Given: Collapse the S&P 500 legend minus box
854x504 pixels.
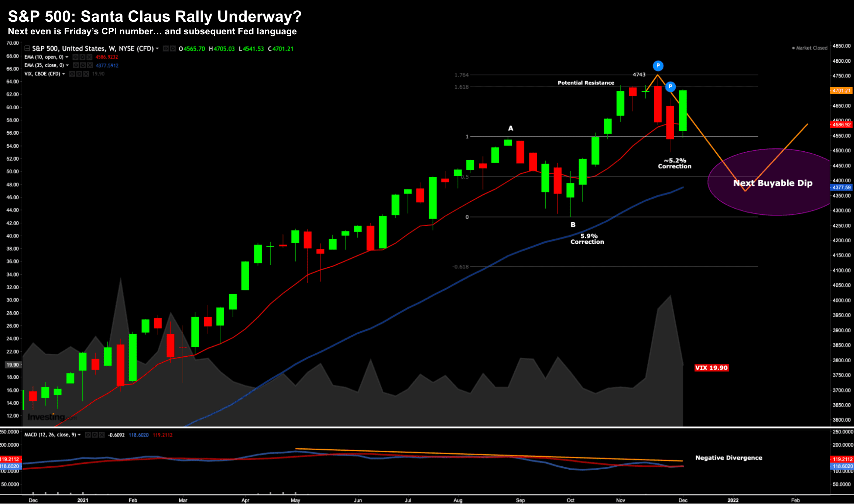Looking at the screenshot, I should [27, 48].
